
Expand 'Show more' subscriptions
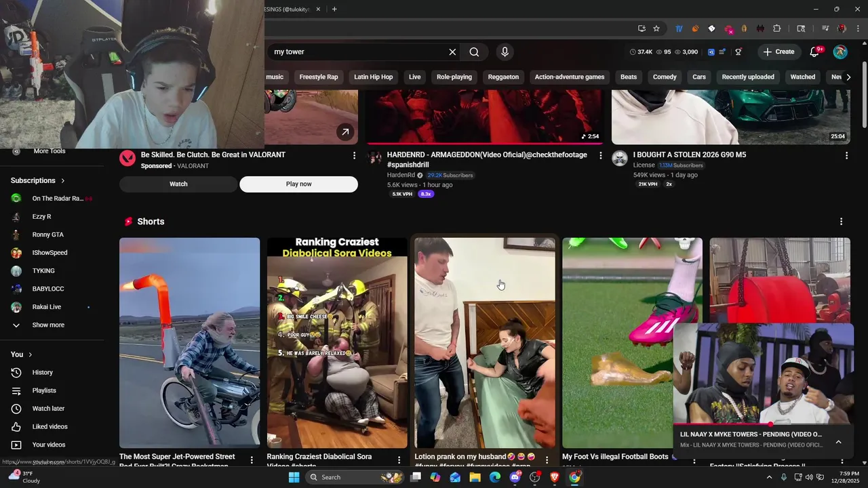[x=47, y=325]
